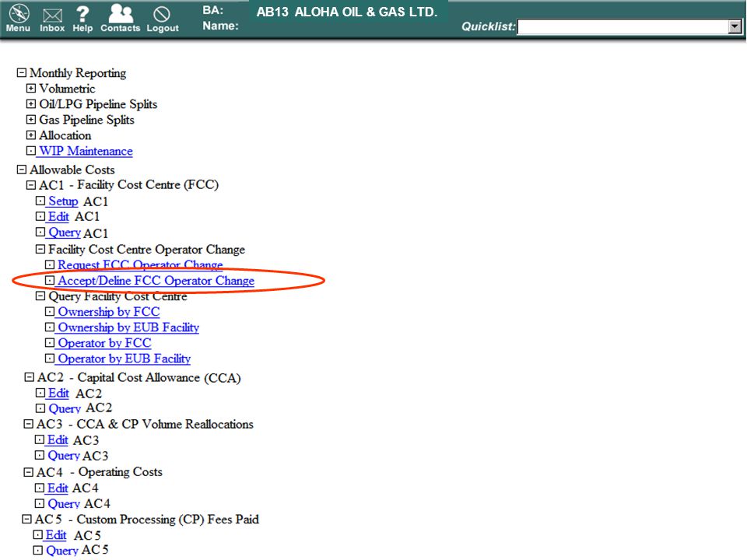Screen dimensions: 747x560
Task: Click the box icon beside Edit AC2
Action: [40, 394]
